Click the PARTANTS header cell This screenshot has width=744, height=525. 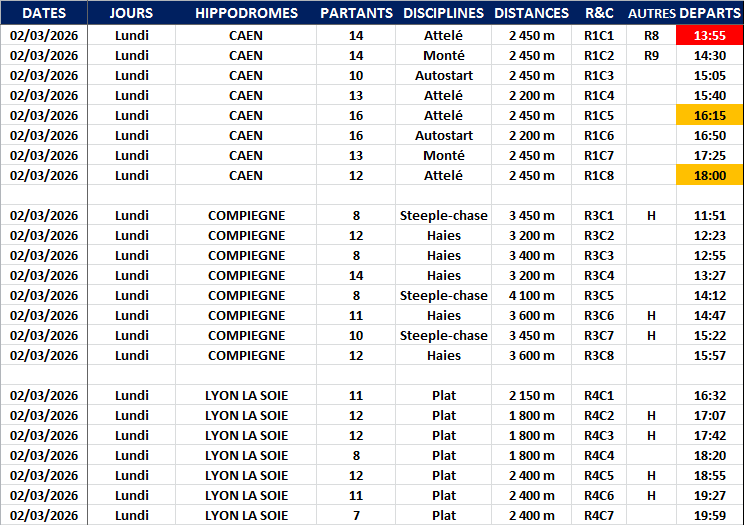tap(356, 13)
